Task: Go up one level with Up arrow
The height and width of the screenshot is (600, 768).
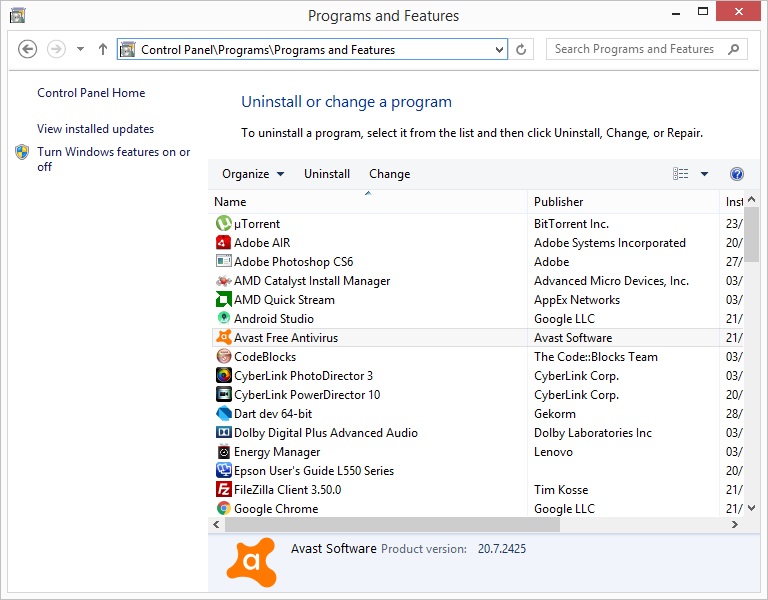Action: point(103,49)
